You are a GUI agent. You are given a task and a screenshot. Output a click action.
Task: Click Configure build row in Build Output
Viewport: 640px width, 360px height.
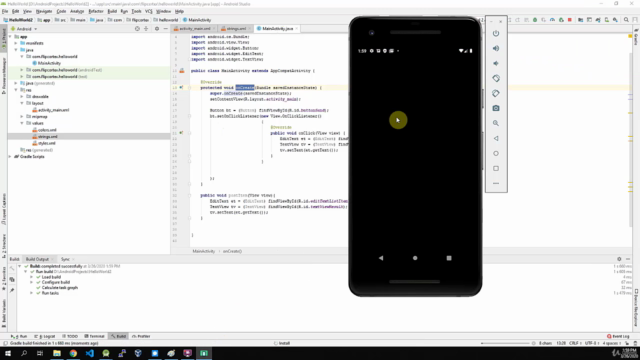56,282
